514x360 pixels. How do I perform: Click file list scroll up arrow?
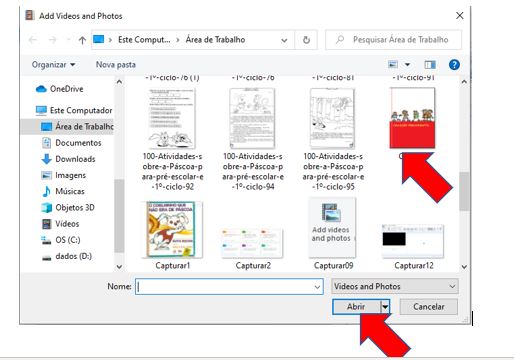pos(464,82)
